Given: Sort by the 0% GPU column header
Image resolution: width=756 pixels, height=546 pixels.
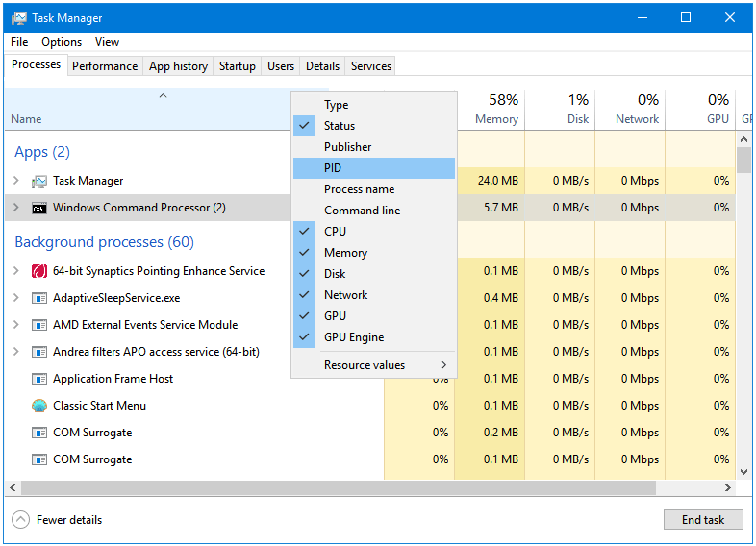Looking at the screenshot, I should tap(701, 110).
